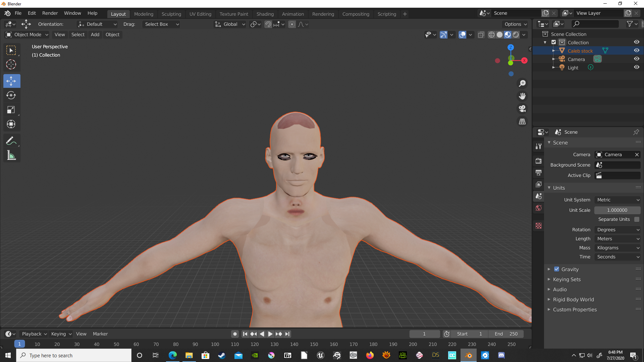Click the Windows search box
This screenshot has width=644, height=362.
pyautogui.click(x=74, y=355)
